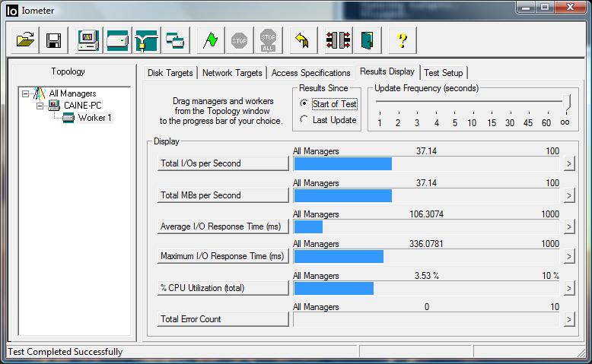Click the 336.0781 maximum response value
This screenshot has height=364, width=592.
(x=426, y=244)
